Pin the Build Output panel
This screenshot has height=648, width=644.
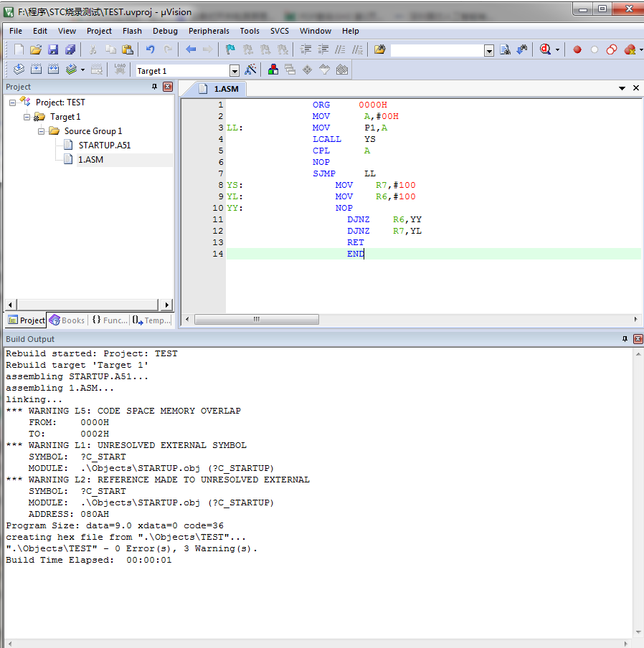625,339
